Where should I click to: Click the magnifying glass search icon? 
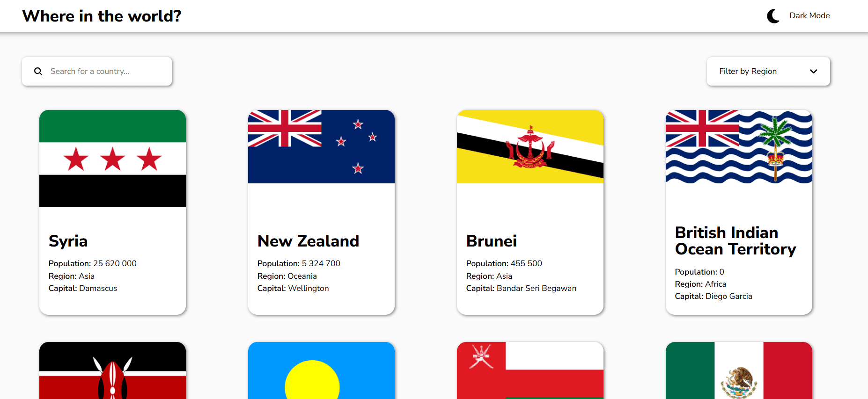click(x=38, y=71)
